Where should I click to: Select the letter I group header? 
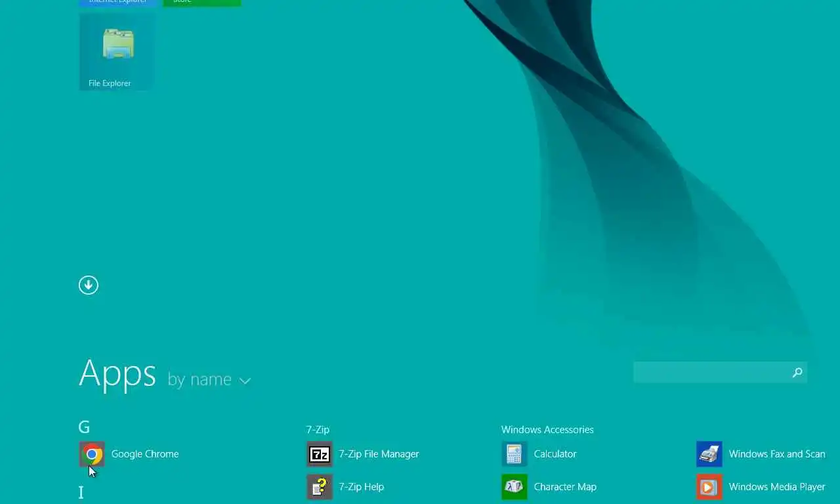[81, 492]
